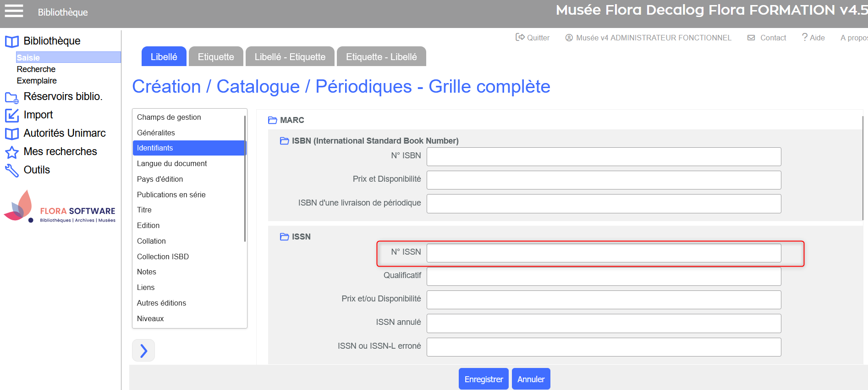868x390 pixels.
Task: Click the Bibliothèque book icon in sidebar
Action: point(11,42)
